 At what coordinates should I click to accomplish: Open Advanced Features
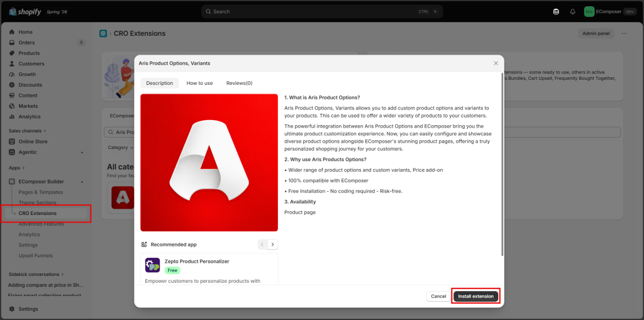pyautogui.click(x=41, y=224)
